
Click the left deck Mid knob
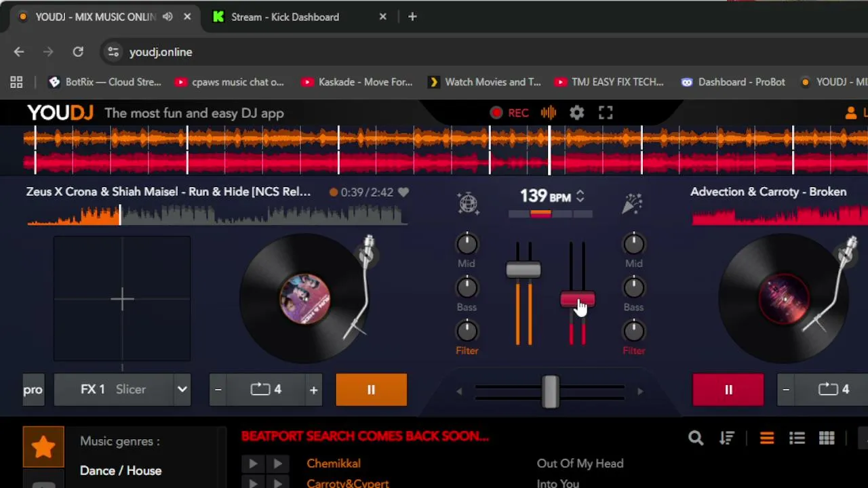467,243
